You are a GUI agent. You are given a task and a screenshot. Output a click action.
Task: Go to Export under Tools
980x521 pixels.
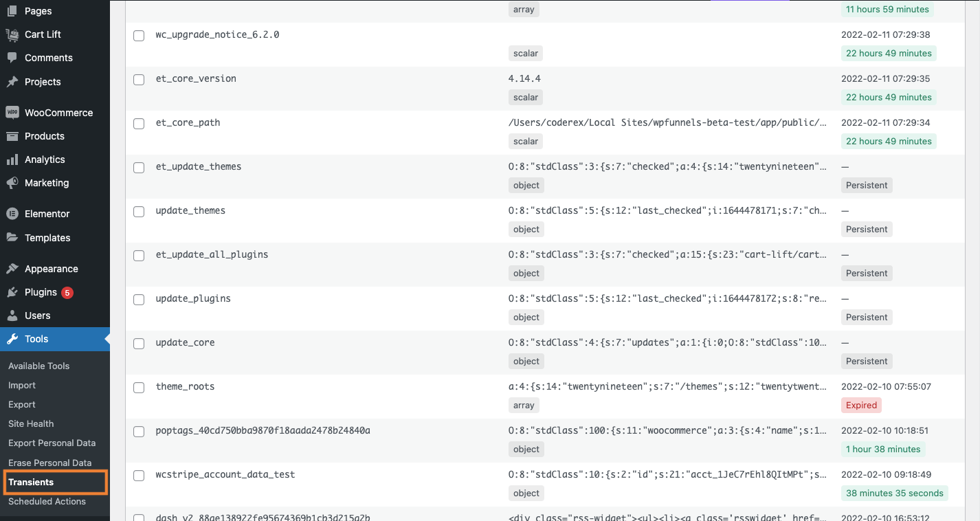22,404
